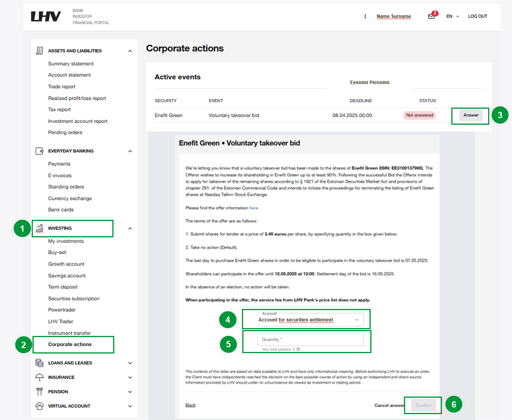Open Instrument transfer
Image resolution: width=512 pixels, height=420 pixels.
click(70, 333)
